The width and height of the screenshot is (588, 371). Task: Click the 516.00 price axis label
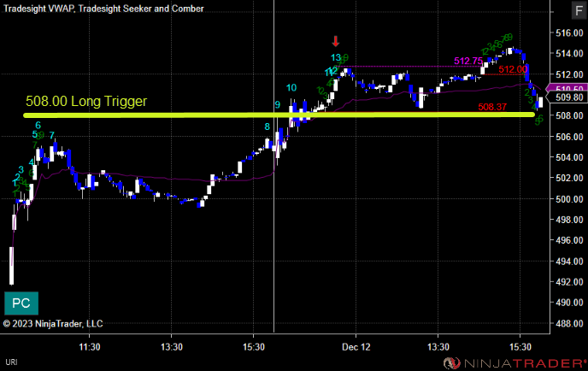click(x=569, y=33)
